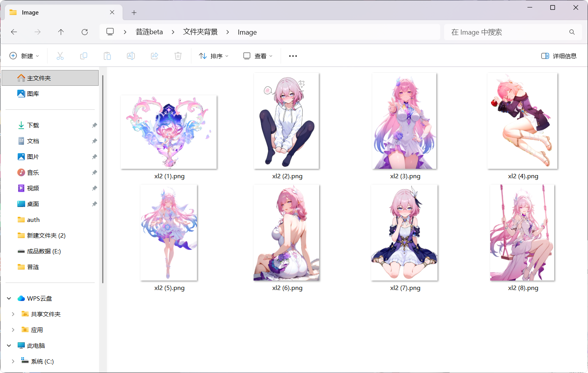This screenshot has width=588, height=373.
Task: Toggle the 详细信息 details pane
Action: [x=559, y=56]
